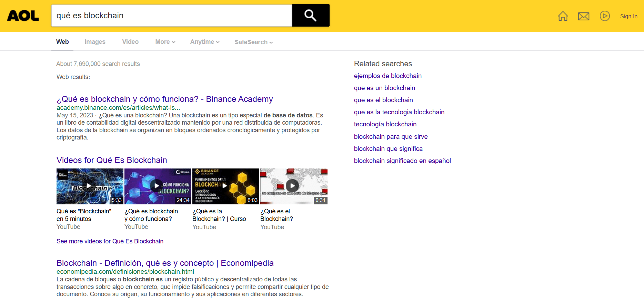Select related search 'blockchain que significa'
This screenshot has width=644, height=300.
[388, 149]
